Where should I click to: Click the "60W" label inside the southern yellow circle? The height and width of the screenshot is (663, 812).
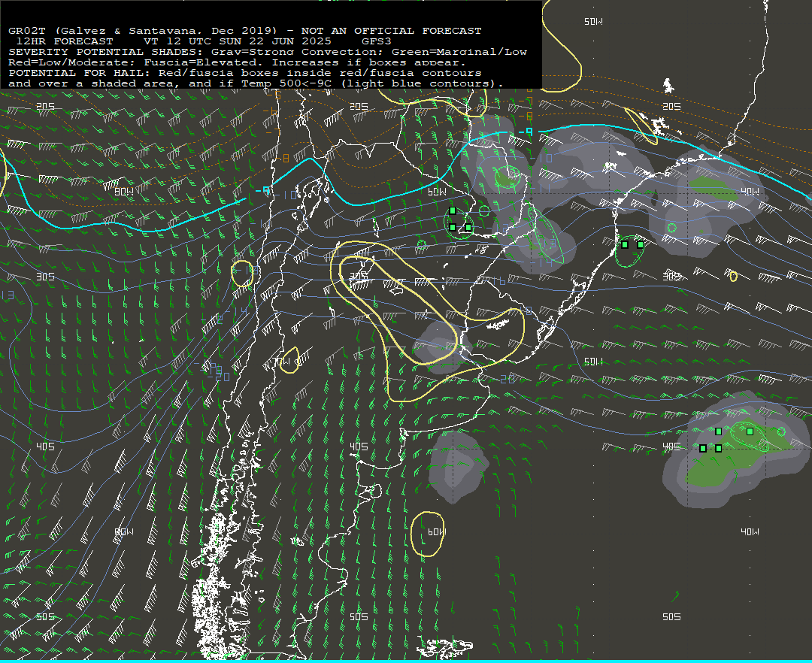pyautogui.click(x=437, y=532)
